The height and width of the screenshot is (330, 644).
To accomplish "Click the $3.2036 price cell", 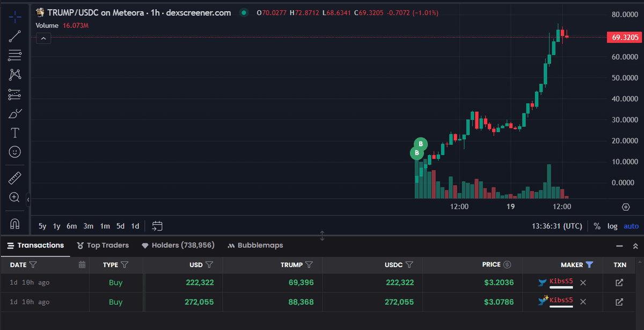I will 499,283.
